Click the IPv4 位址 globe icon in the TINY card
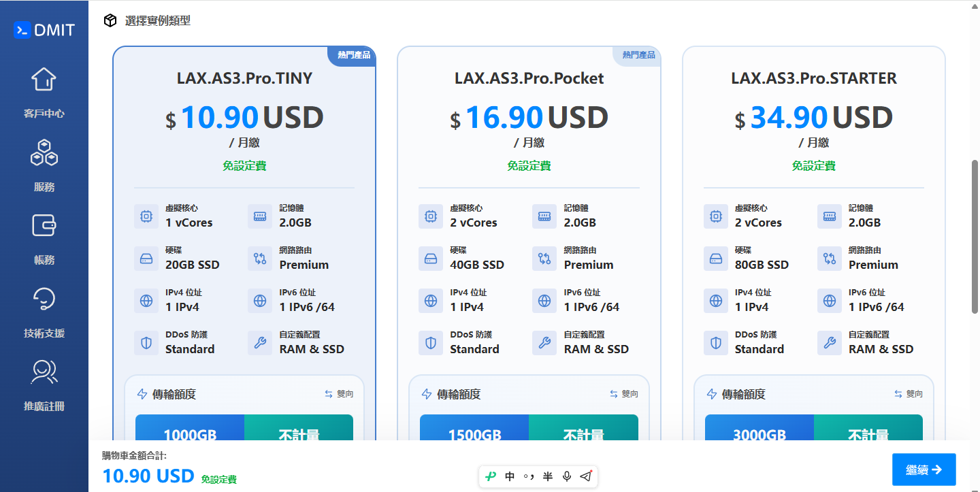Image resolution: width=980 pixels, height=492 pixels. [146, 301]
